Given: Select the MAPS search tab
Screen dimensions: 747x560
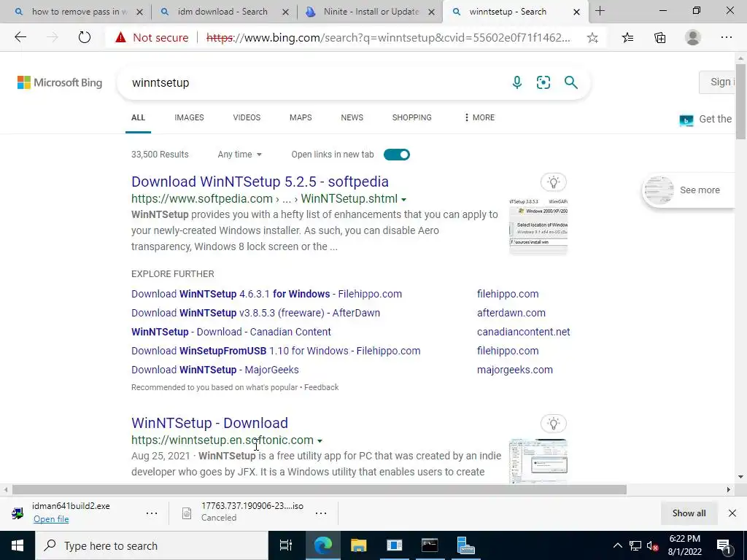Looking at the screenshot, I should (x=301, y=117).
